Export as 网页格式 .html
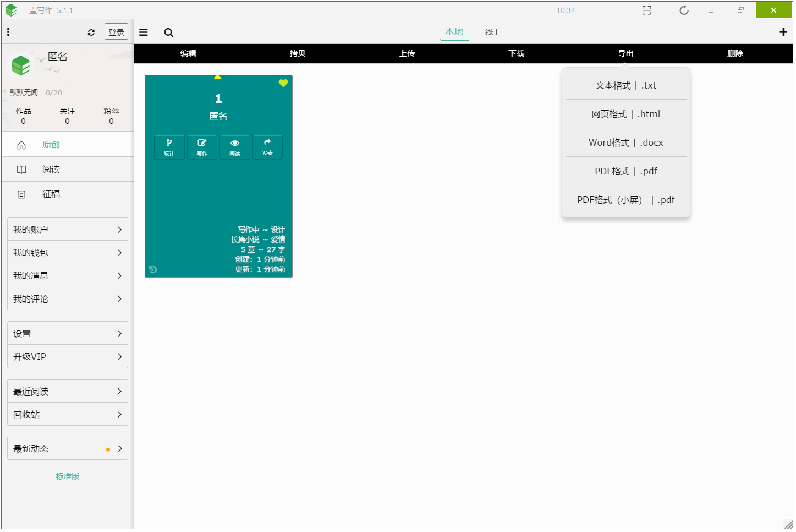796x532 pixels. coord(626,114)
